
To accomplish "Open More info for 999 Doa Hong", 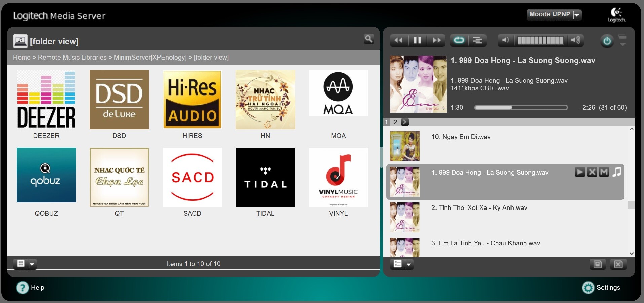I will 604,172.
